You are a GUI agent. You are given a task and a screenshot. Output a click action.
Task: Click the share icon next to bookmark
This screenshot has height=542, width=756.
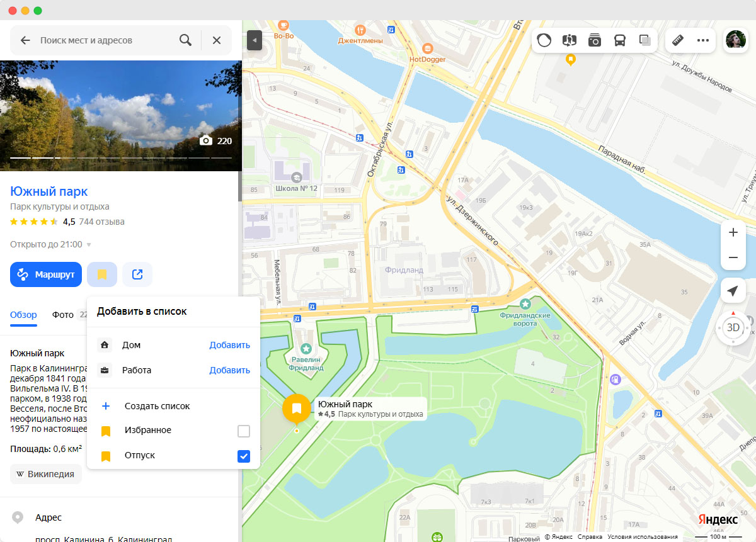(137, 274)
